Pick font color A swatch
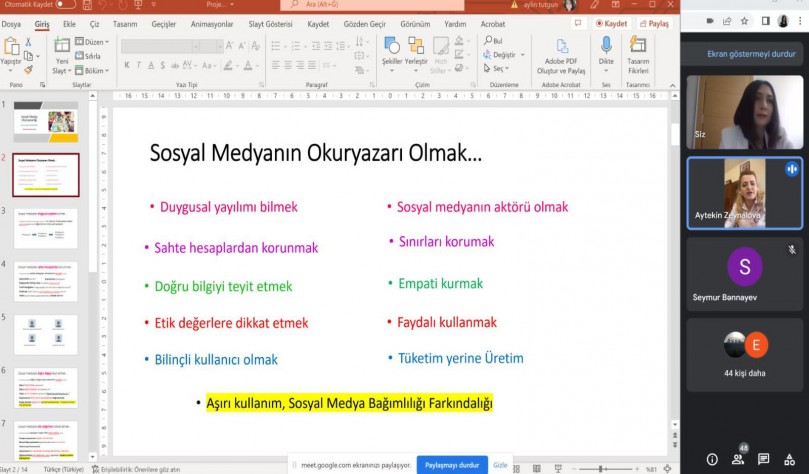809x474 pixels. [248, 66]
